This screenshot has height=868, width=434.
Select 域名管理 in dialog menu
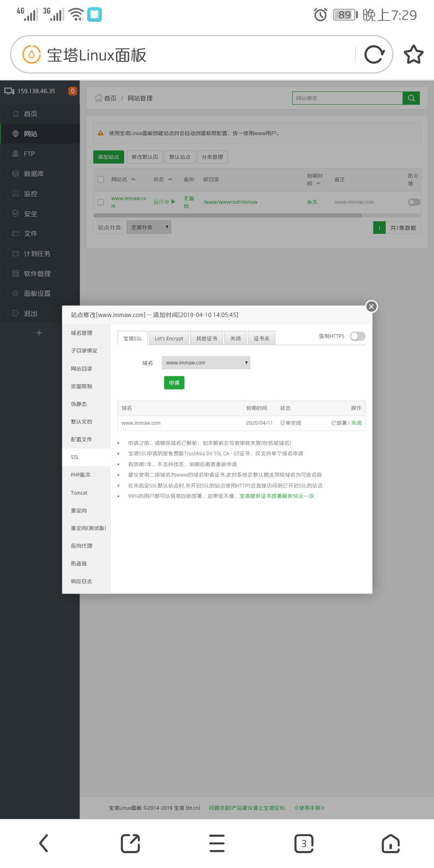(x=86, y=333)
